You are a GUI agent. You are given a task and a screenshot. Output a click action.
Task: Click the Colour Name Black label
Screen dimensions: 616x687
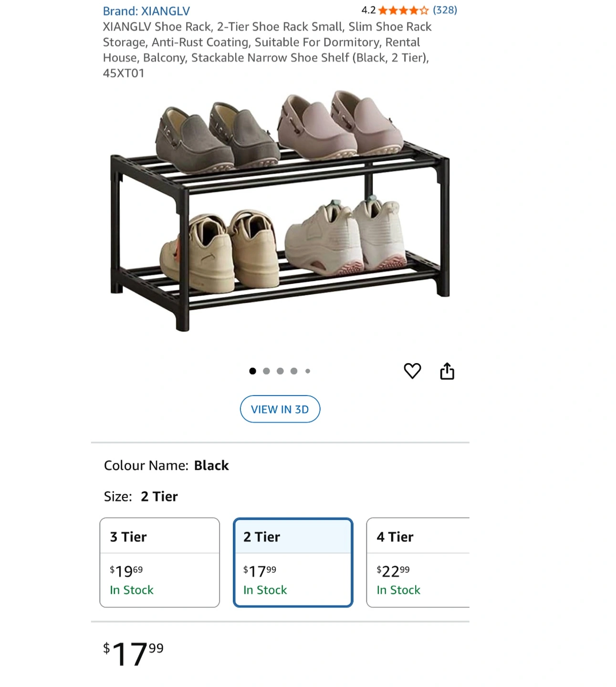tap(166, 465)
